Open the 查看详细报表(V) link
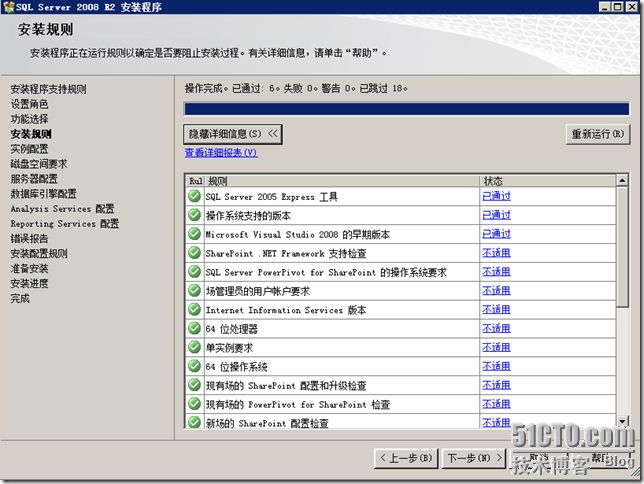The width and height of the screenshot is (644, 484). (x=221, y=153)
